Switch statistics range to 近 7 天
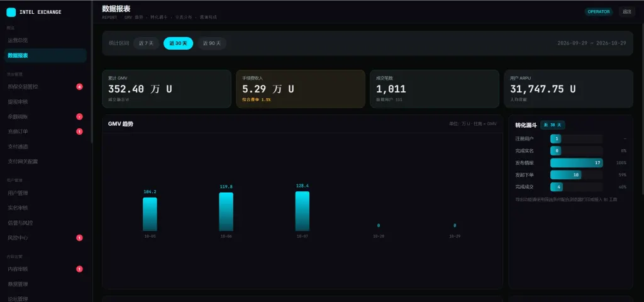This screenshot has height=302, width=644. [x=146, y=43]
